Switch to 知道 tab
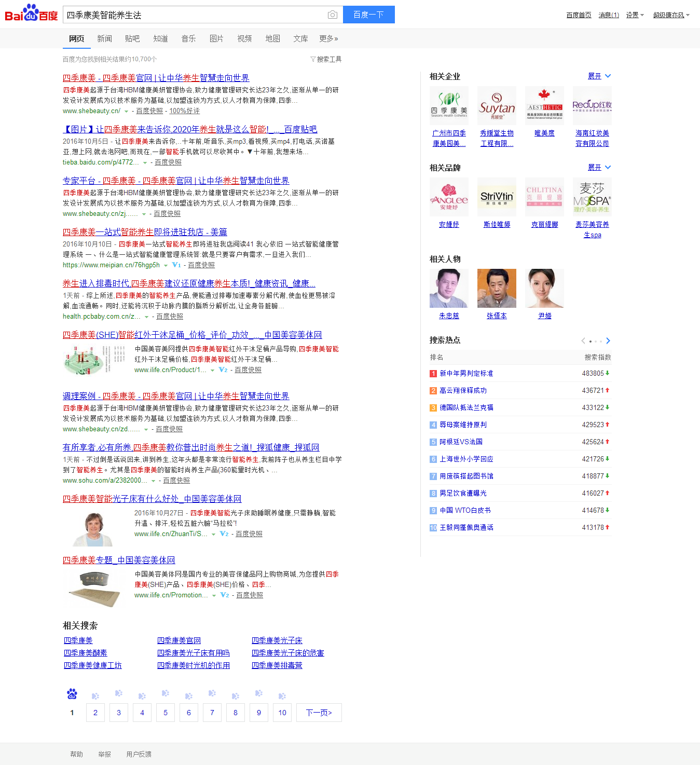Viewport: 700px width, 765px height. (x=160, y=38)
